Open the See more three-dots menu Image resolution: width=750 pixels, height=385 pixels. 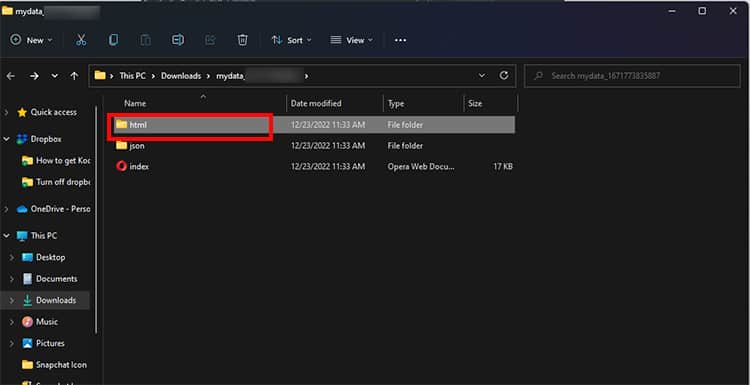[400, 40]
